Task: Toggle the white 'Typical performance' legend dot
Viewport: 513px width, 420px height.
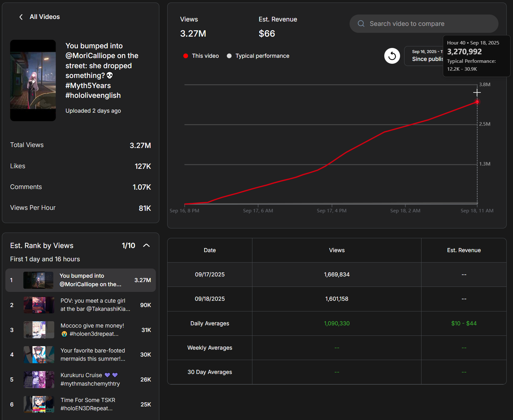Action: click(x=229, y=56)
